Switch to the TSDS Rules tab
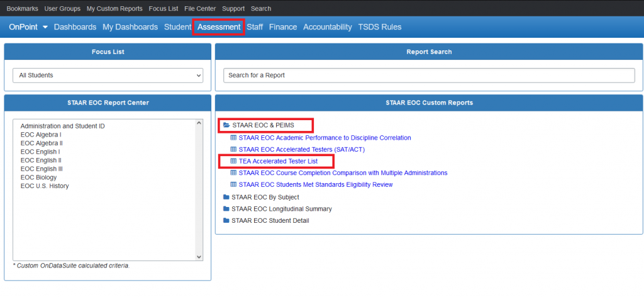 point(379,27)
